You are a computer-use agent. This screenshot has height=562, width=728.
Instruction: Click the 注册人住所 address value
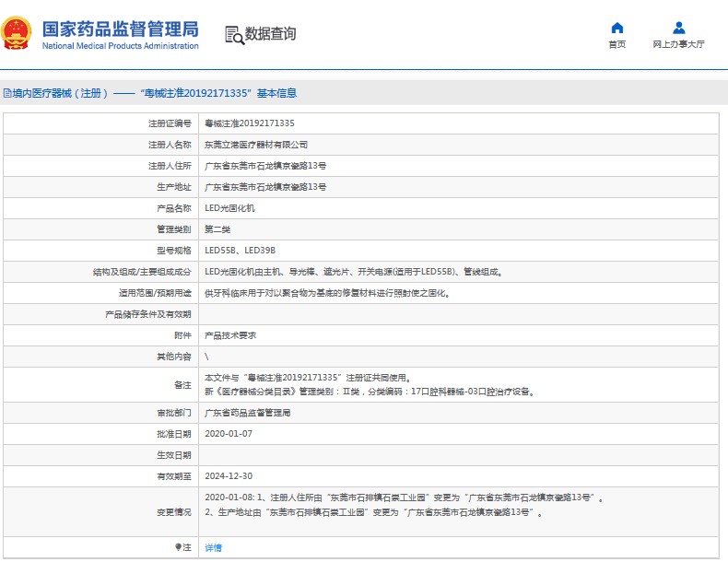click(x=265, y=166)
